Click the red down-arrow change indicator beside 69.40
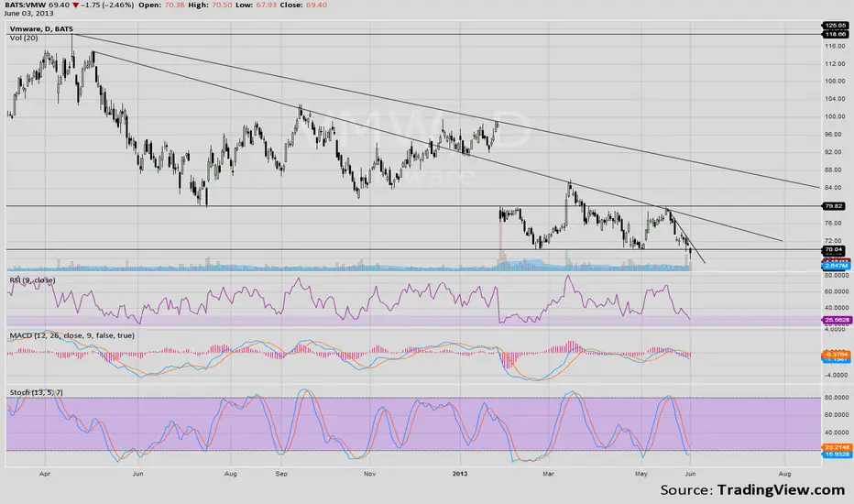Image resolution: width=854 pixels, height=504 pixels. coord(75,5)
